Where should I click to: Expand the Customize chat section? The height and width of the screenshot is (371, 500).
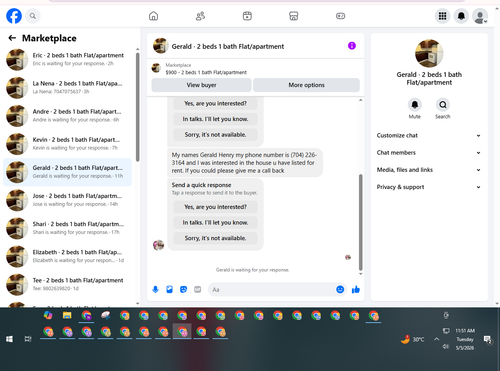(x=429, y=135)
